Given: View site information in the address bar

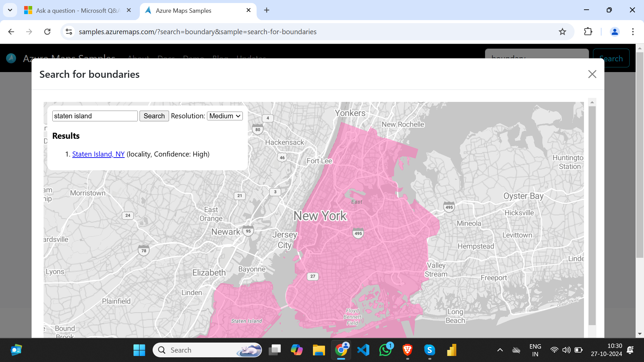Looking at the screenshot, I should coord(69,32).
